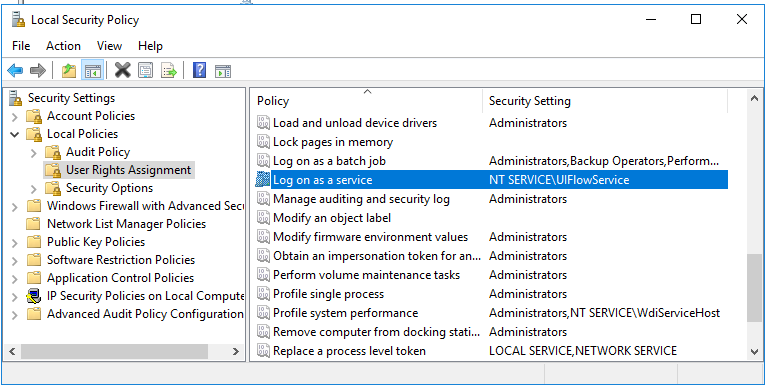Click the Security Options folder icon
This screenshot has height=385, width=766.
coord(54,188)
